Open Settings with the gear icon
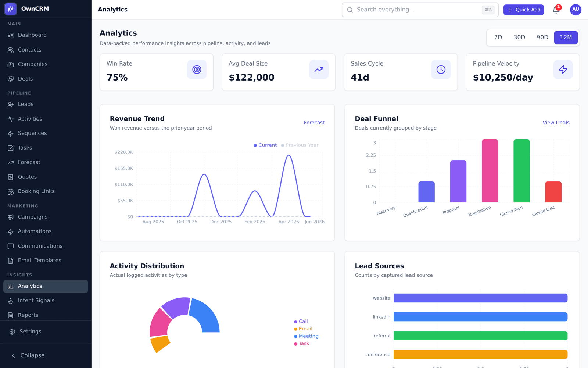 click(x=46, y=332)
